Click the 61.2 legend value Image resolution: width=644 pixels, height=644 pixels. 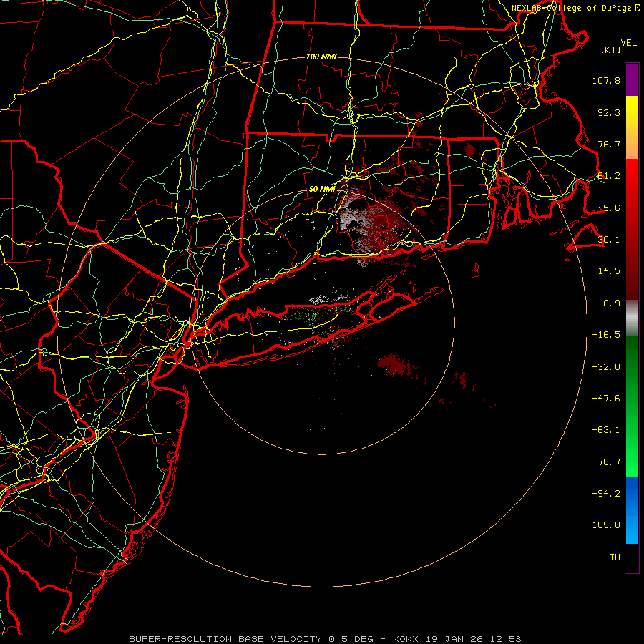[609, 176]
